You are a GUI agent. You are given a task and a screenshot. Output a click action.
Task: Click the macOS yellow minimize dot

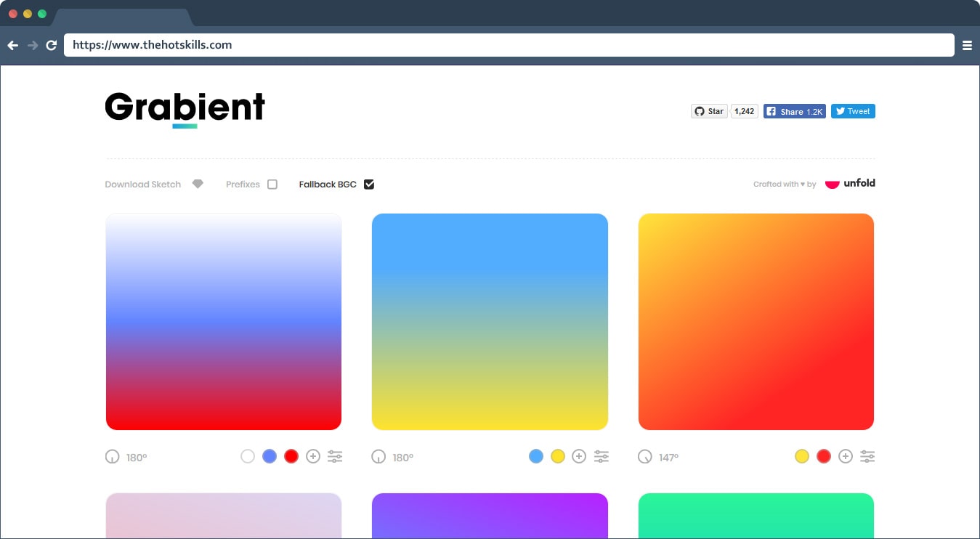pos(28,14)
